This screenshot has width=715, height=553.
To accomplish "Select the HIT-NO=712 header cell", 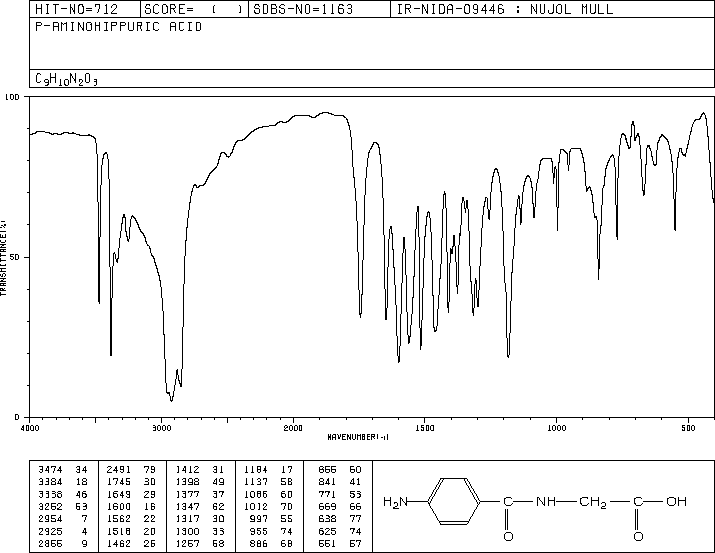I will tap(77, 9).
